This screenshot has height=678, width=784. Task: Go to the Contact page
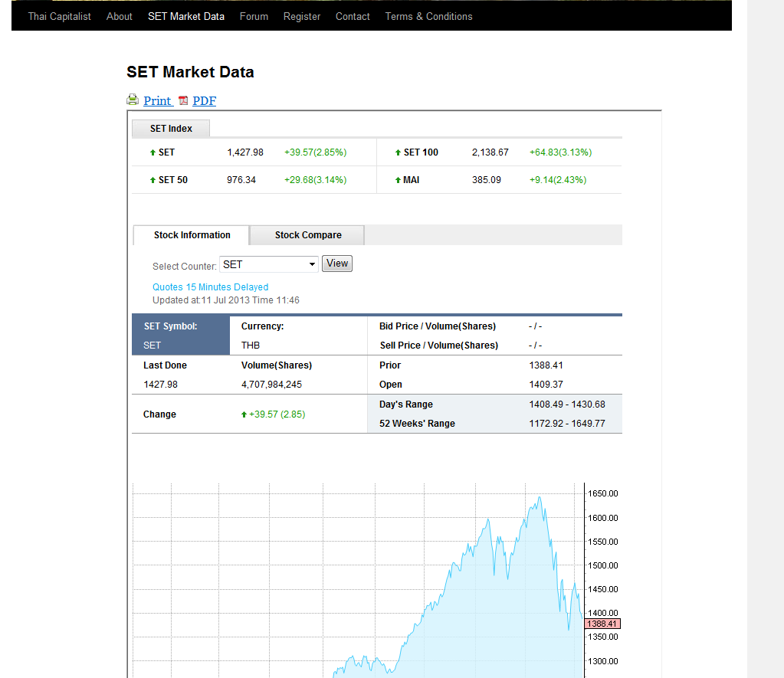(353, 17)
